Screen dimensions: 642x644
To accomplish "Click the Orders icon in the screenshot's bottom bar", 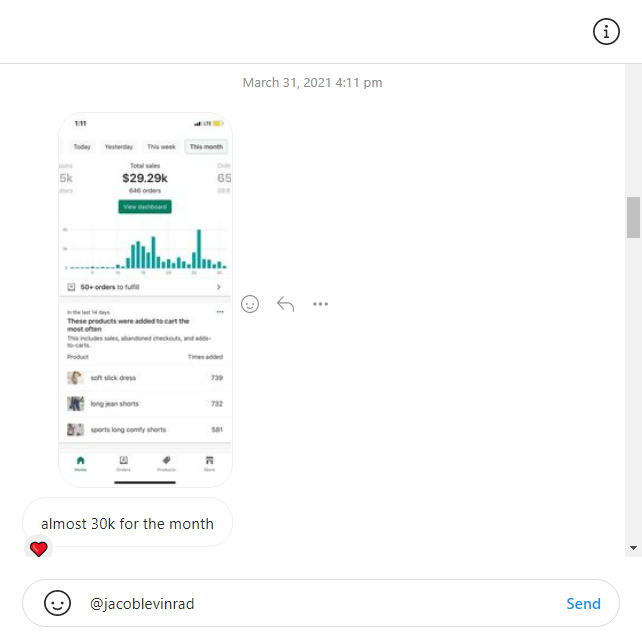I will [124, 463].
